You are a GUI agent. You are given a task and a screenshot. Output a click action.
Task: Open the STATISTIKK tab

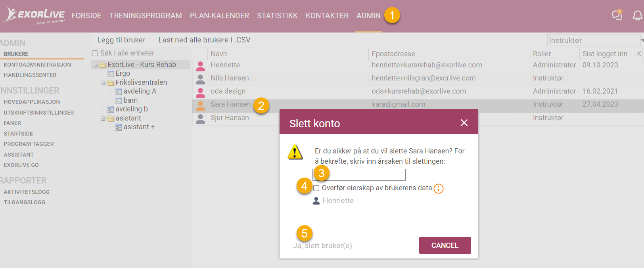(x=277, y=15)
